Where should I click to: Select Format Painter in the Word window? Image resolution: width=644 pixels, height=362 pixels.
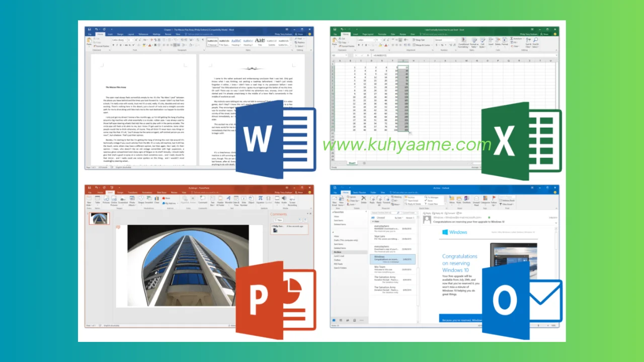coord(101,46)
